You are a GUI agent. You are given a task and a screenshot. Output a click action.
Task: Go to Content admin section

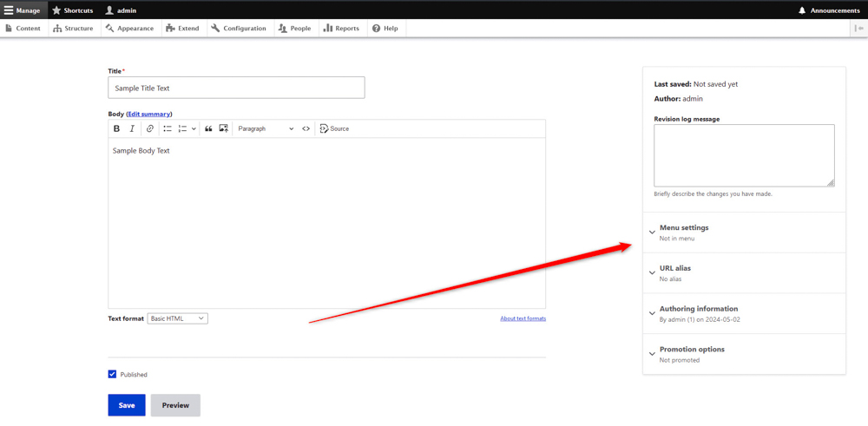click(x=23, y=29)
